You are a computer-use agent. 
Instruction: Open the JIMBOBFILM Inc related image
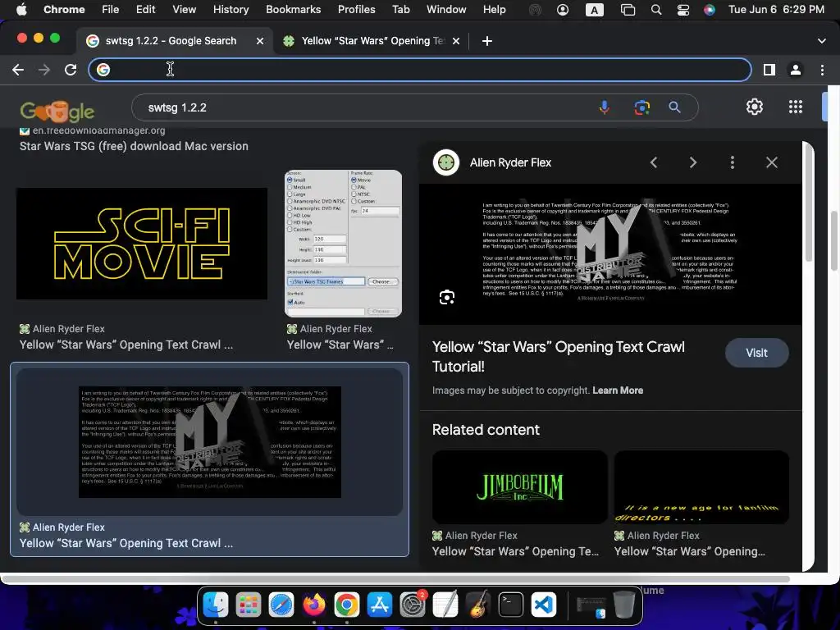click(519, 487)
